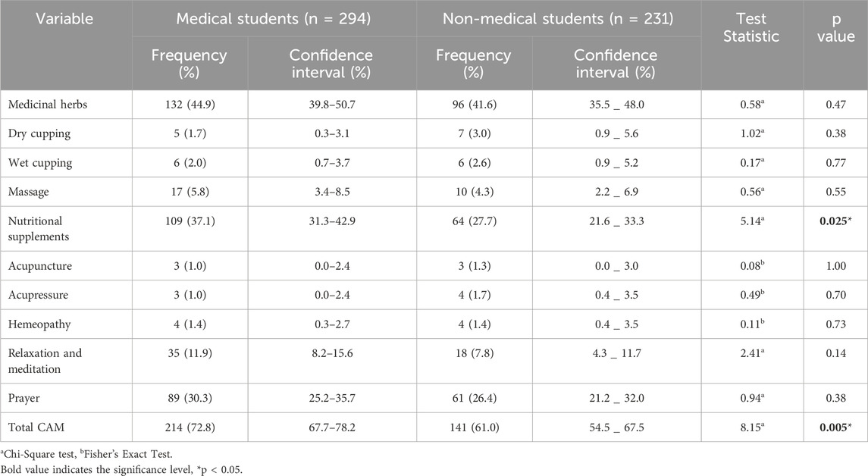Click the "Test Statistic" column header
The image size is (868, 476).
click(751, 27)
